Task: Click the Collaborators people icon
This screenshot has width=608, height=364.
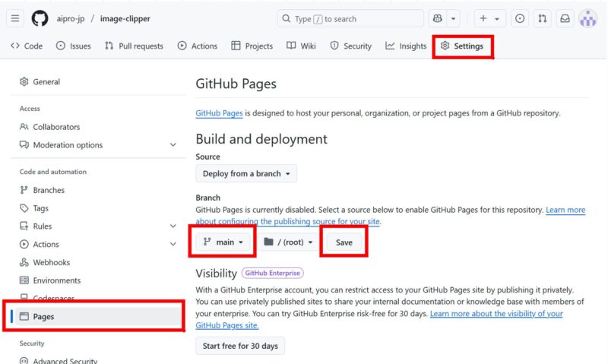Action: pos(24,126)
